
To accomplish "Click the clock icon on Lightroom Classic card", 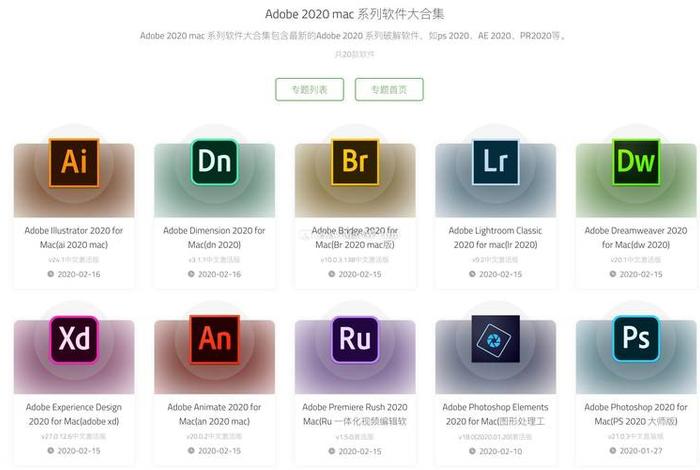I will 472,274.
